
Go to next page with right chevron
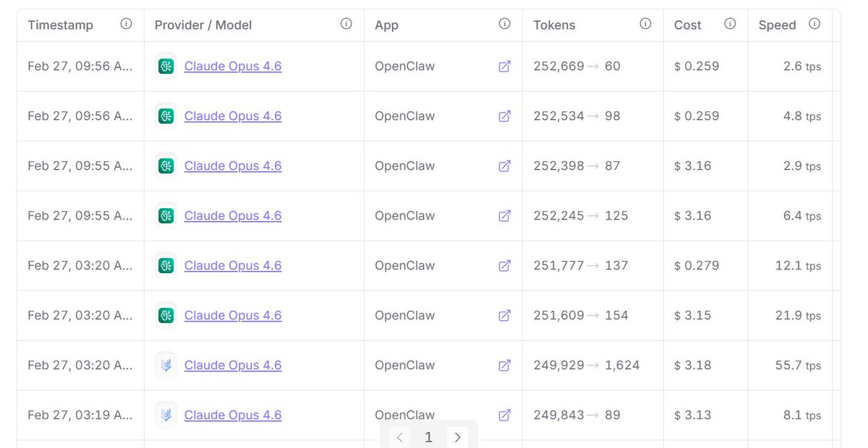coord(457,437)
